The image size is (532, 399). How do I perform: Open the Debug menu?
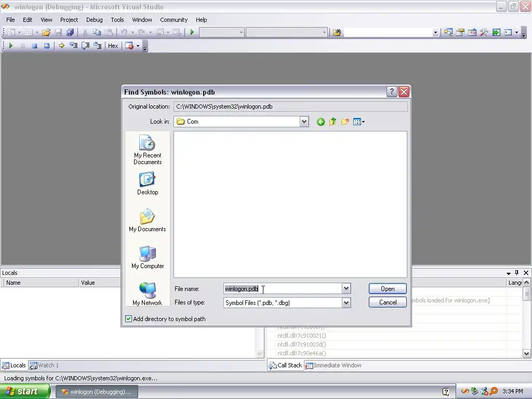(95, 20)
